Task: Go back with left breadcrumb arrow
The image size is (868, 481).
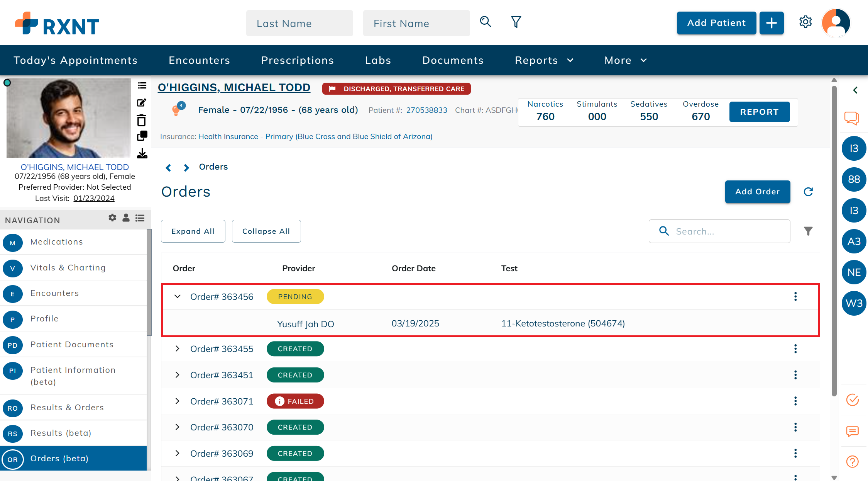Action: pos(168,167)
